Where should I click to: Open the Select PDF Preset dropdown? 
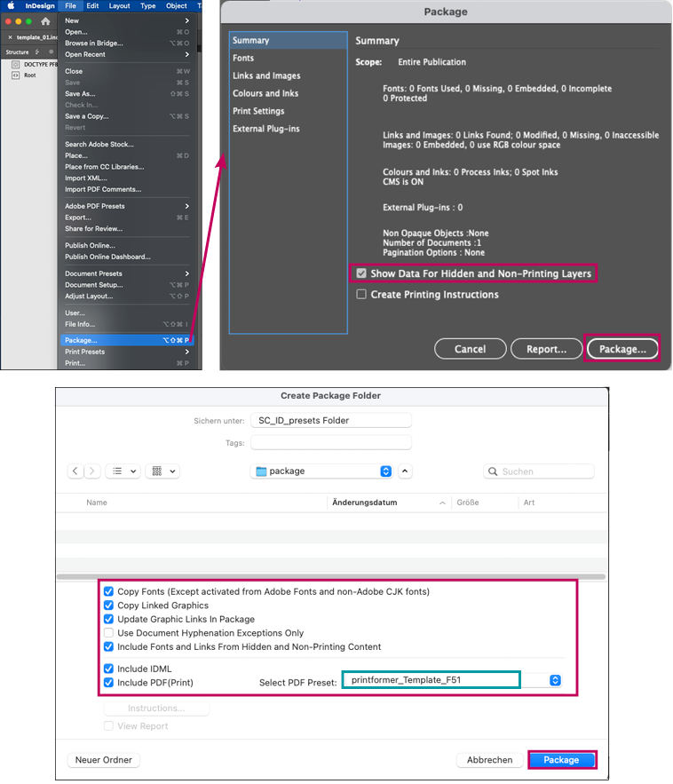pos(555,680)
